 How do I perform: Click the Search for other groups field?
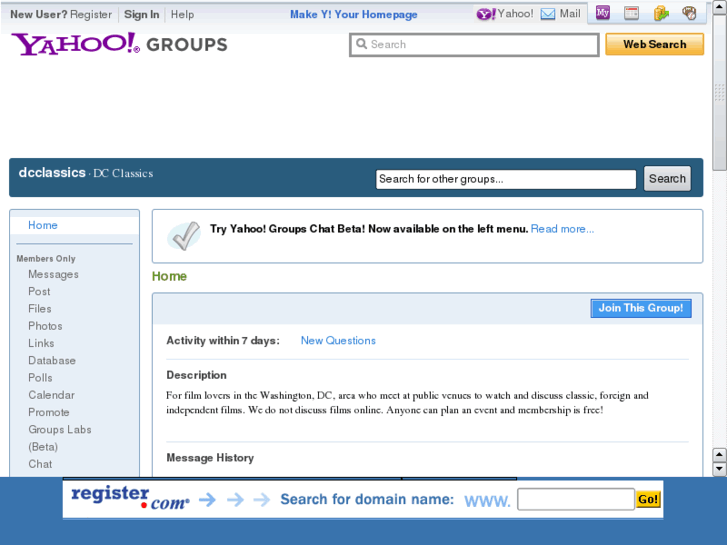point(506,179)
